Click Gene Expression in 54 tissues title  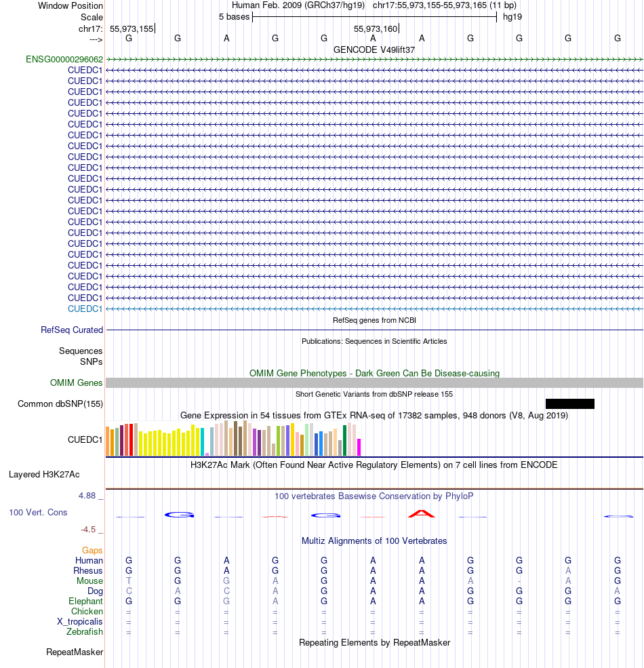pyautogui.click(x=374, y=415)
